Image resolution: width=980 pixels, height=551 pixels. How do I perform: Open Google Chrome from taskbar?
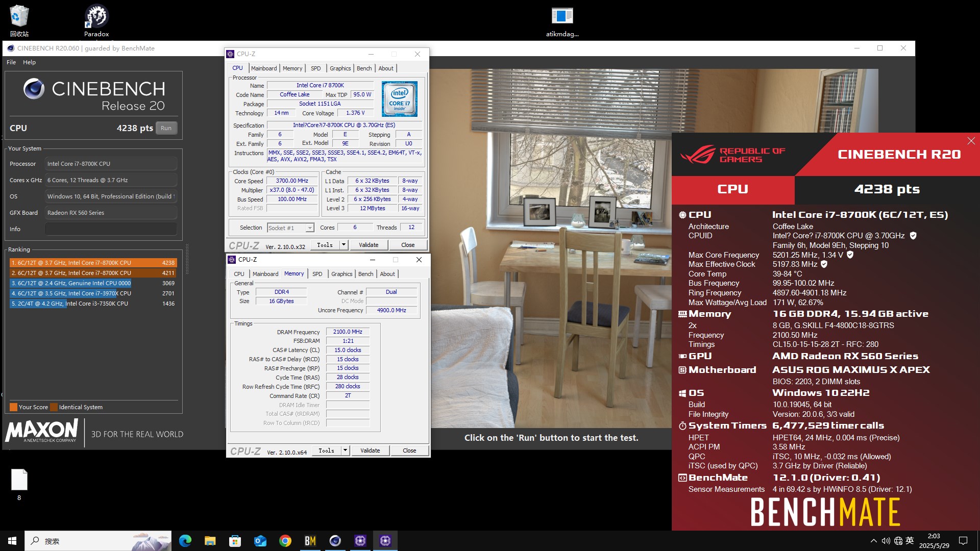285,541
